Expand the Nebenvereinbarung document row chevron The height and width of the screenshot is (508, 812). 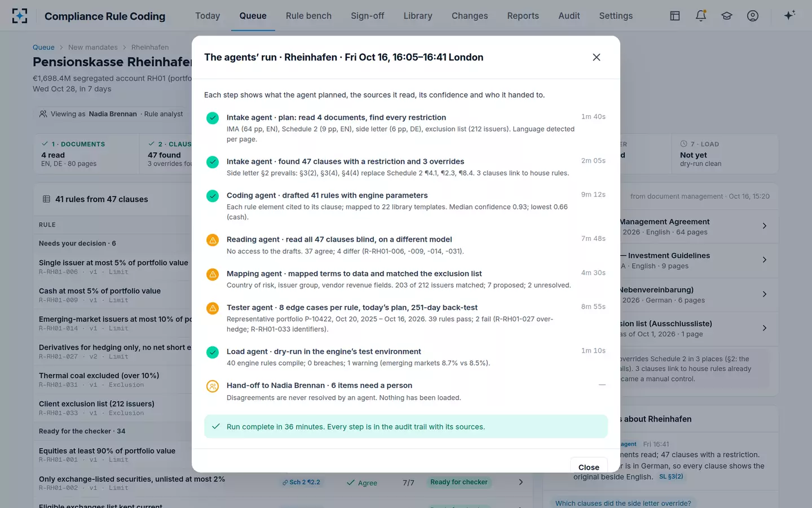click(765, 294)
